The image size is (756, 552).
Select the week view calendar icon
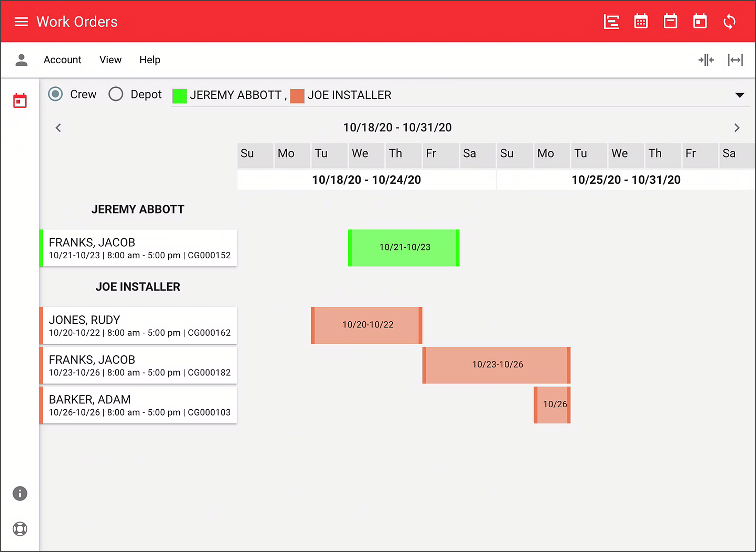pyautogui.click(x=670, y=21)
